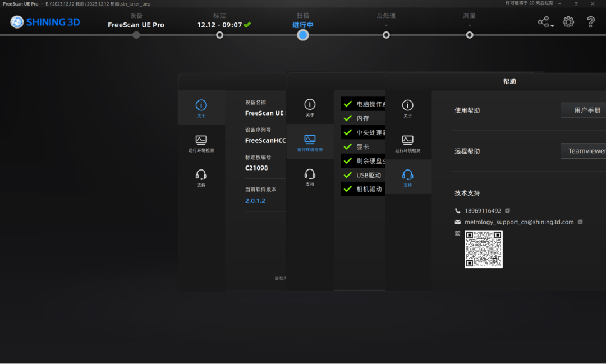Viewport: 606px width, 364px height.
Task: Click the license expiry notice 许可证将于20天后过期
Action: click(x=529, y=3)
